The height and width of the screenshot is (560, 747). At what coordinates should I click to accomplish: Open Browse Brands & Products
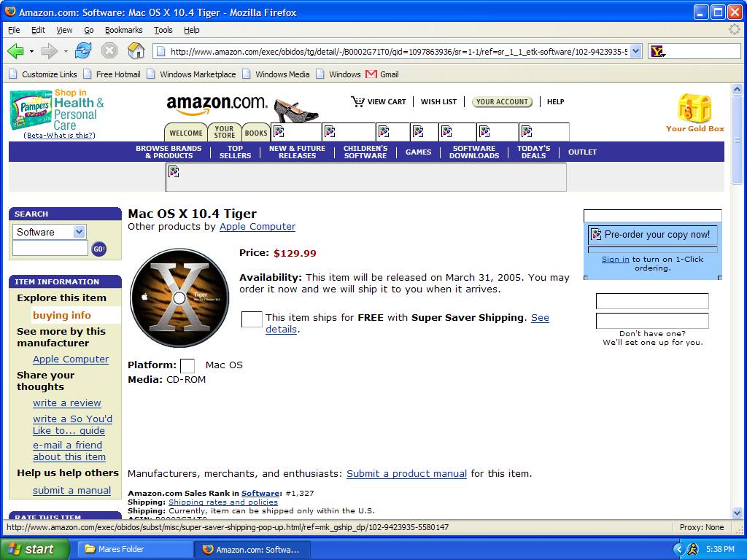click(169, 152)
